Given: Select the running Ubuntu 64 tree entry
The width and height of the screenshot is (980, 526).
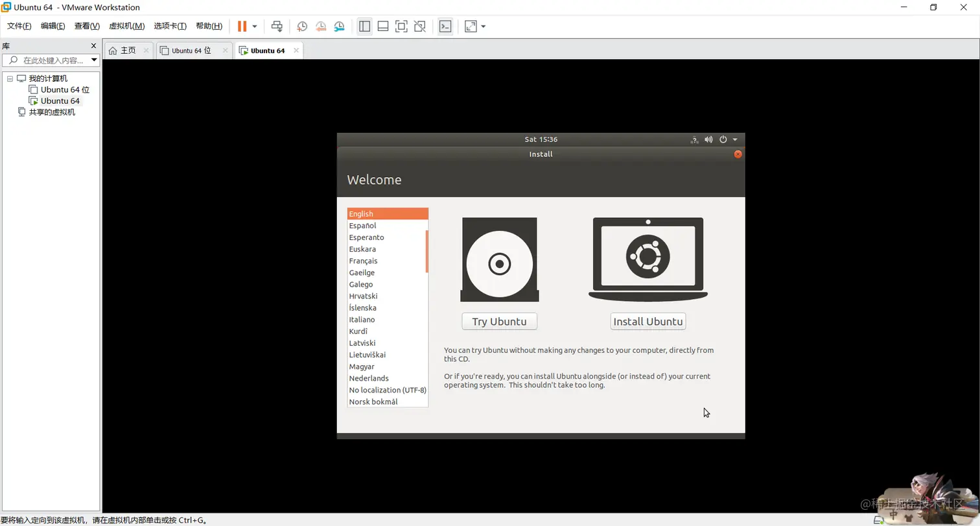Looking at the screenshot, I should pos(60,101).
